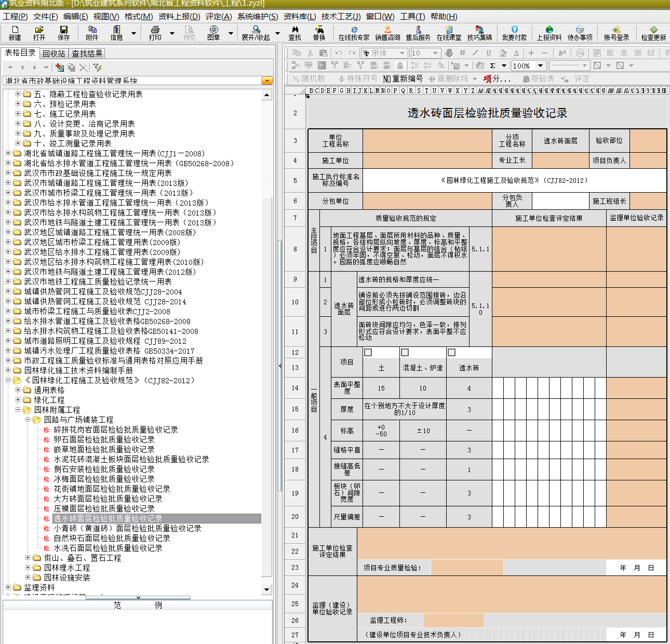Click the 随机数 random number button
Image resolution: width=670 pixels, height=644 pixels.
(309, 79)
